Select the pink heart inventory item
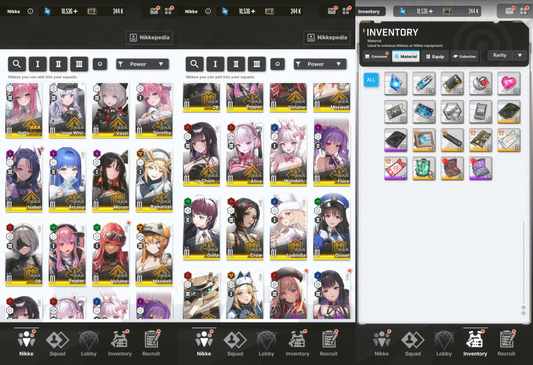The image size is (533, 365). [509, 83]
